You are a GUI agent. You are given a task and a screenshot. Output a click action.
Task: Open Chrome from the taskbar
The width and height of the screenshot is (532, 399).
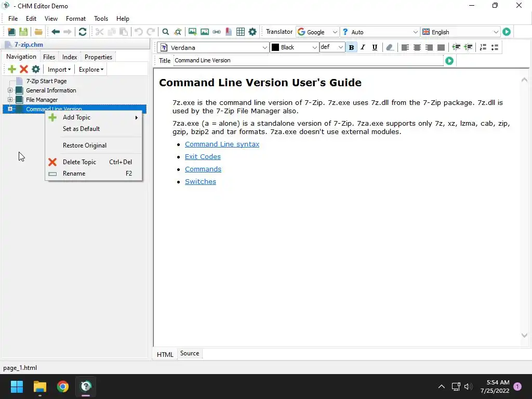click(63, 387)
